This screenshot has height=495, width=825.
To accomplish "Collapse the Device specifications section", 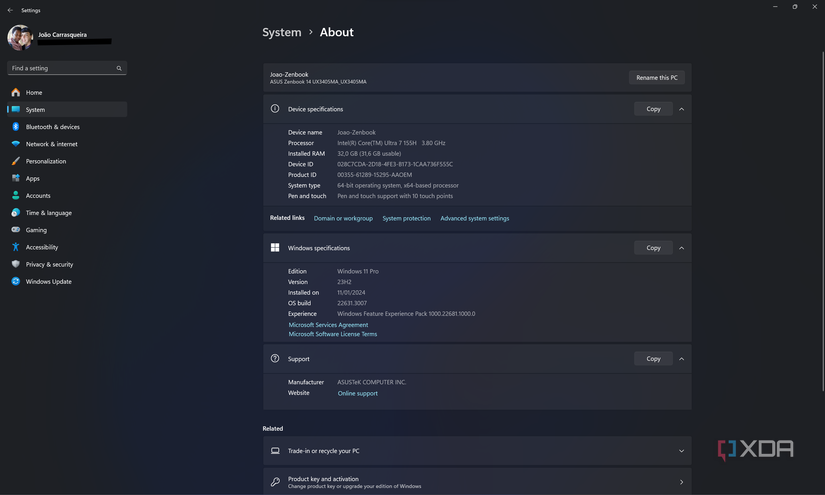I will point(681,109).
